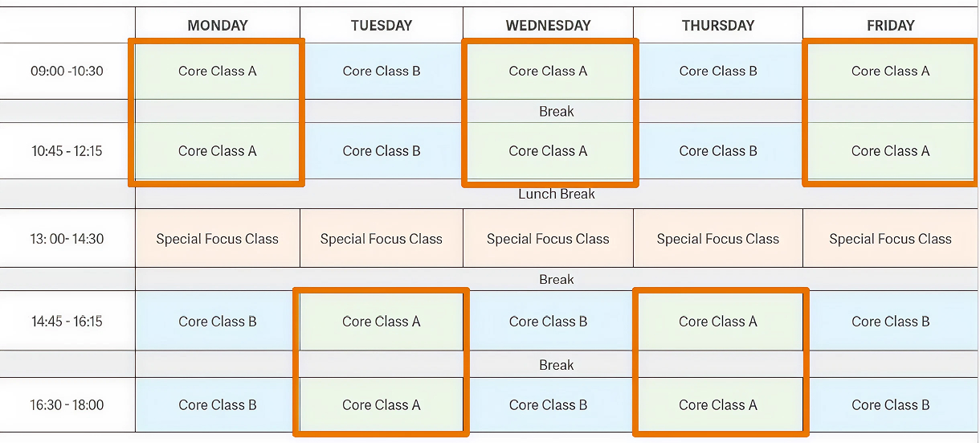Select Friday 09:00 Core Class A cell
Image resolution: width=980 pixels, height=443 pixels.
pyautogui.click(x=890, y=71)
